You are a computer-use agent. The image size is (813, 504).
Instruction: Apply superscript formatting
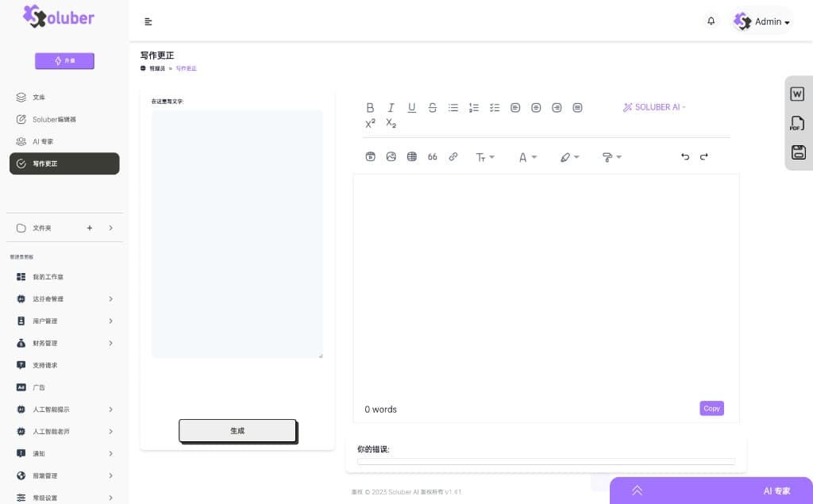370,123
